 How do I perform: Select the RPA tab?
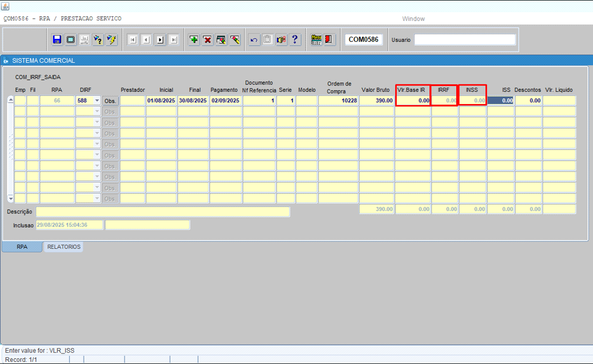pos(22,247)
